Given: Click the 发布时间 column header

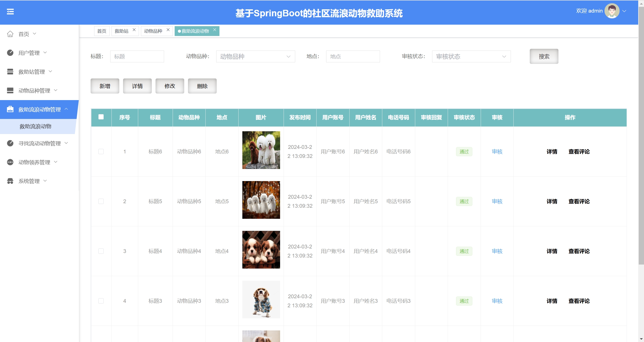Looking at the screenshot, I should 300,117.
